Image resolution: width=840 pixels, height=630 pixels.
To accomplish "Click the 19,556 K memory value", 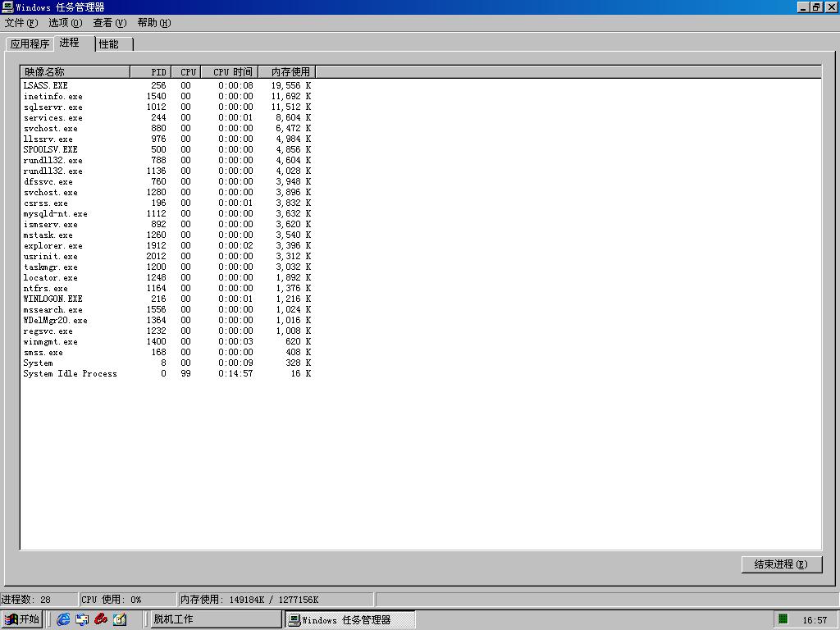I will [291, 85].
